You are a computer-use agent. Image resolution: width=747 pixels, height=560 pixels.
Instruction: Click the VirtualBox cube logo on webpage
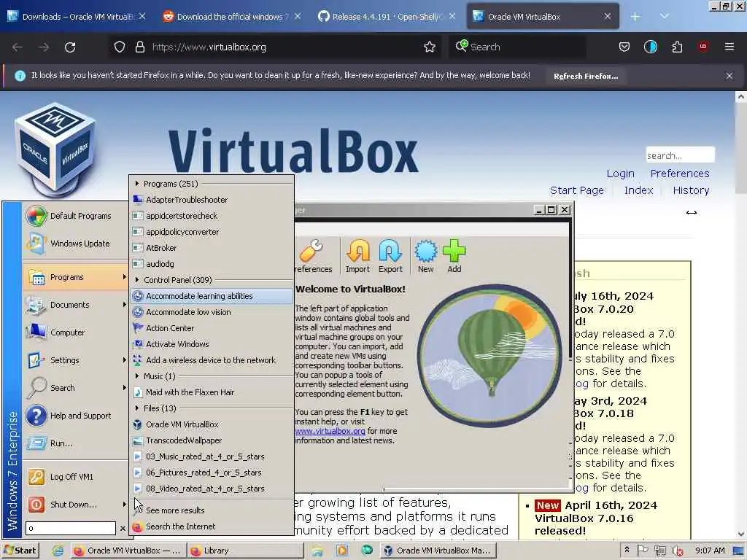[55, 149]
